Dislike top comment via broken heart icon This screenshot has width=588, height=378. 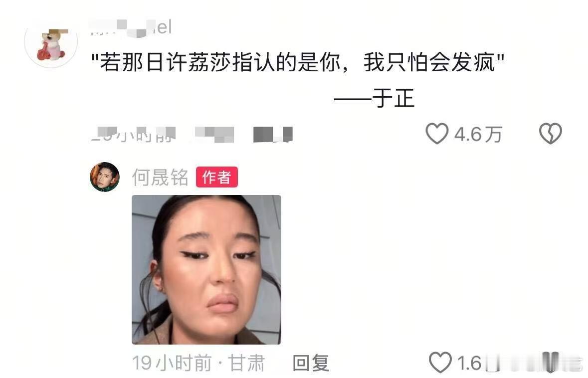click(550, 134)
